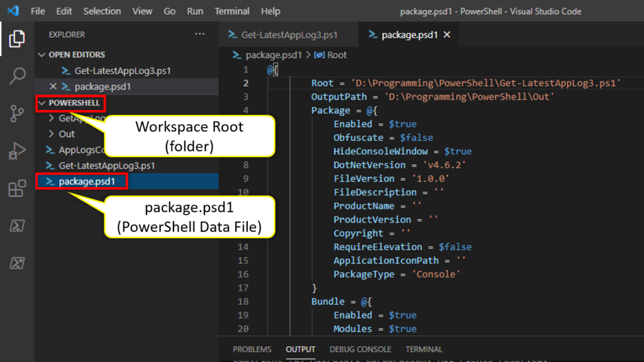The width and height of the screenshot is (644, 362).
Task: Open the Source Control view
Action: point(17,114)
